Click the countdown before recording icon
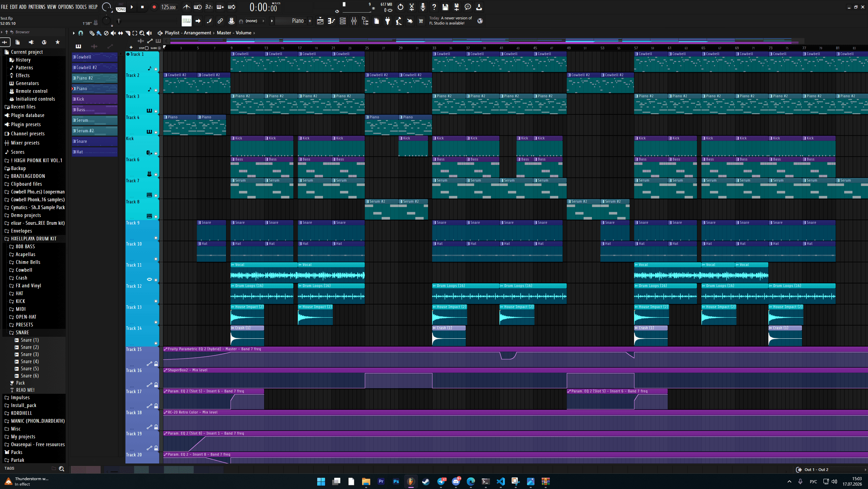Screen dimensions: 868x489 point(209,7)
